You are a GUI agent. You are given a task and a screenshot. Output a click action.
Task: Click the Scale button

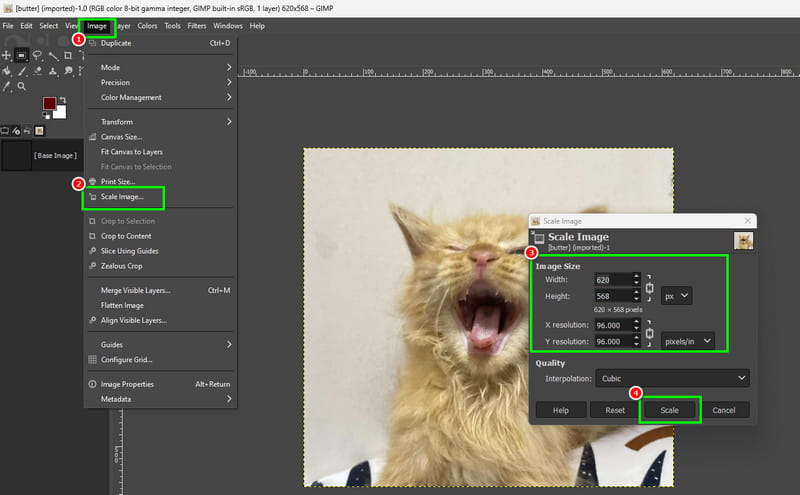(x=669, y=410)
